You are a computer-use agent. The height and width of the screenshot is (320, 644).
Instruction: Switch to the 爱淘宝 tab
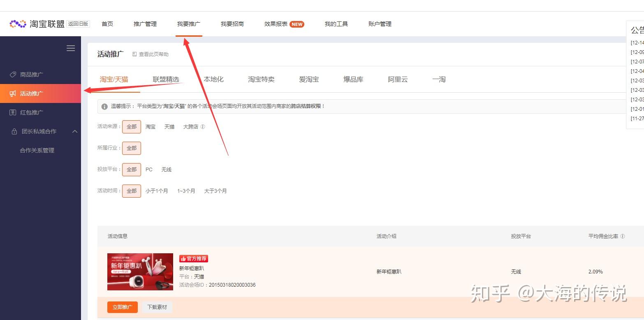(309, 79)
